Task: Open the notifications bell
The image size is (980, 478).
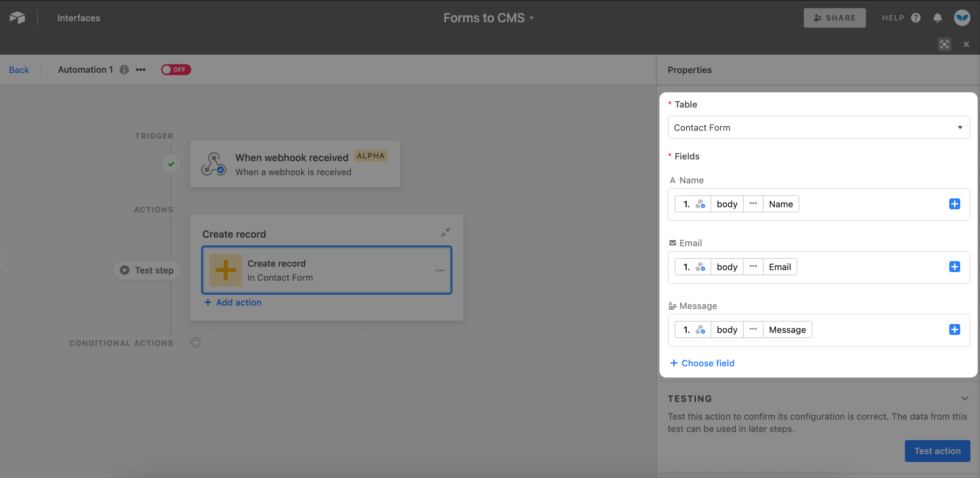Action: coord(938,17)
